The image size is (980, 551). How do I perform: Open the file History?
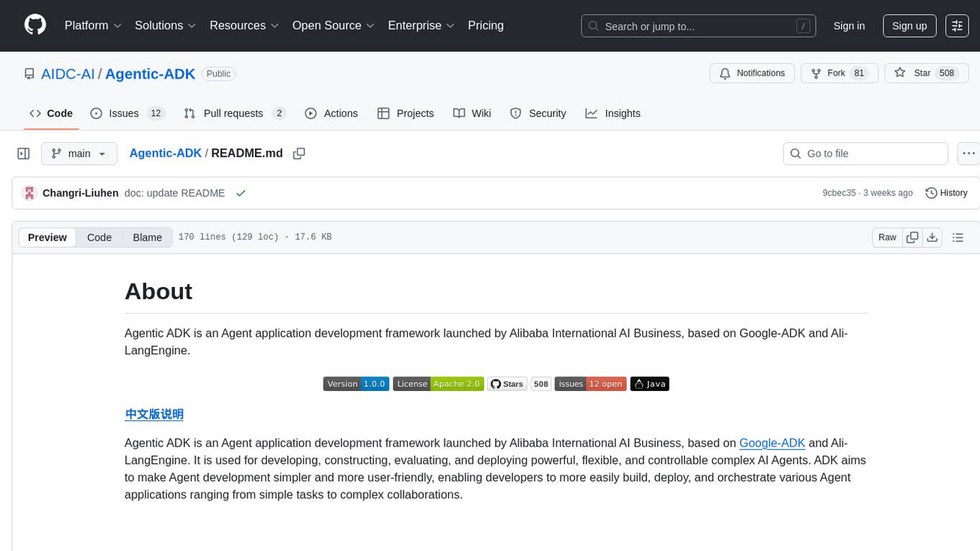946,193
